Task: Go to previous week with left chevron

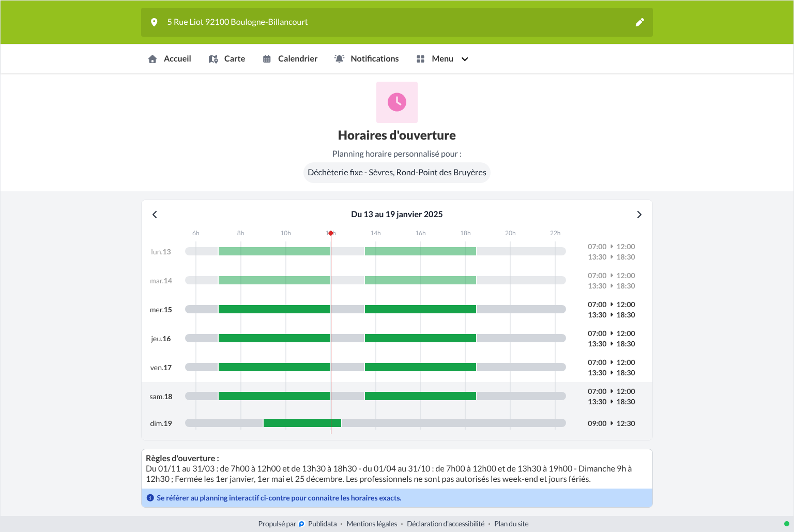Action: coord(155,215)
